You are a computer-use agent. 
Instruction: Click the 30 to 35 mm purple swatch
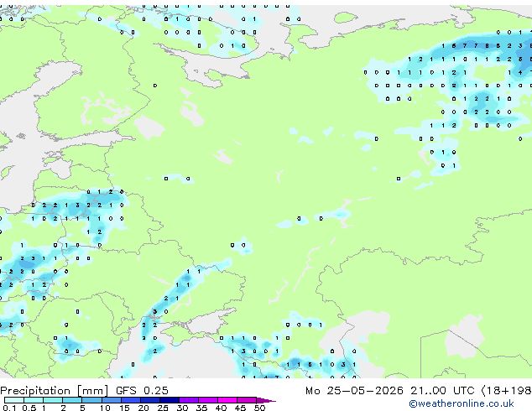pyautogui.click(x=189, y=400)
